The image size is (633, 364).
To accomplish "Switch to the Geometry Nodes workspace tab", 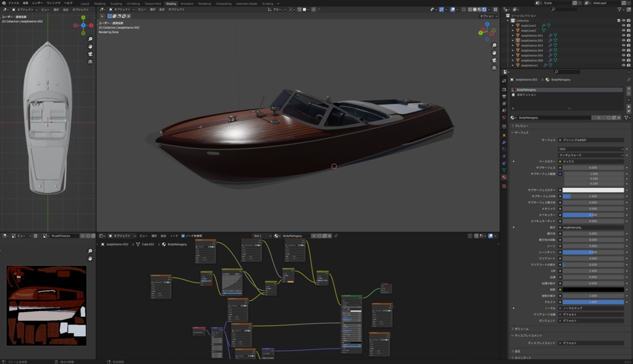I will pyautogui.click(x=247, y=3).
